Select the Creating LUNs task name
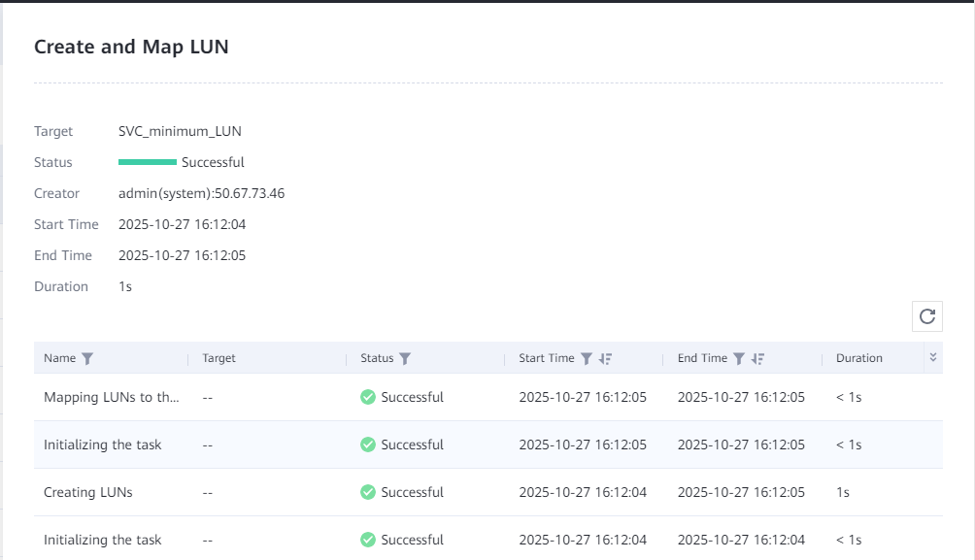The image size is (975, 560). click(87, 492)
